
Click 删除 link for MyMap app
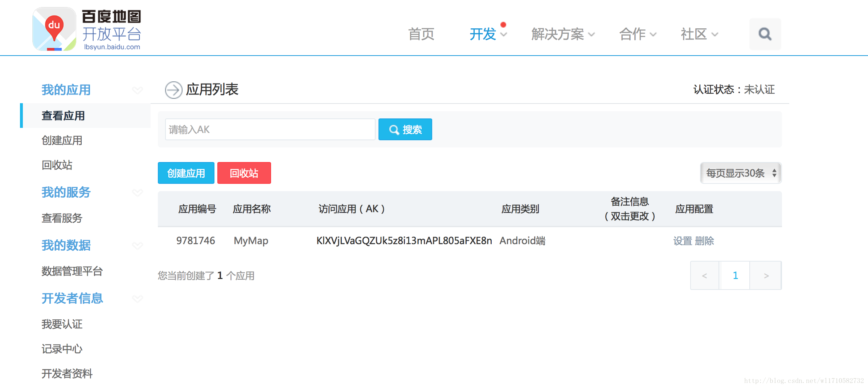pos(704,241)
